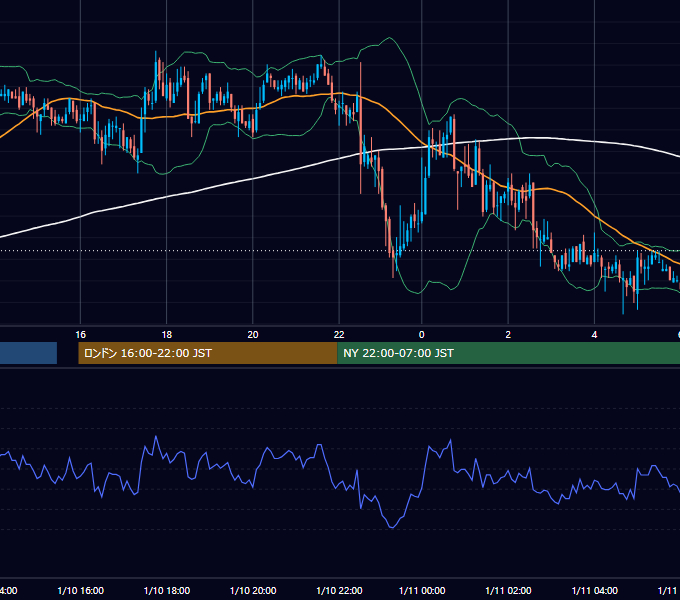The image size is (680, 600).
Task: Click the '1/11 04:00' indicator axis label
Action: tap(595, 590)
